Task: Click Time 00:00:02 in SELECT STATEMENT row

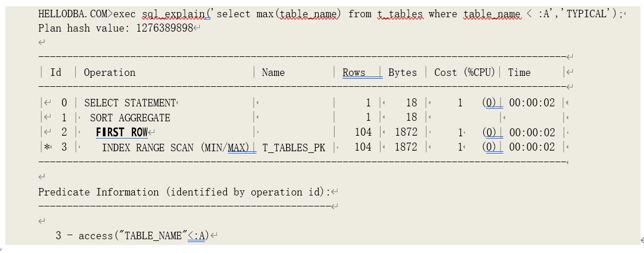Action: click(532, 103)
